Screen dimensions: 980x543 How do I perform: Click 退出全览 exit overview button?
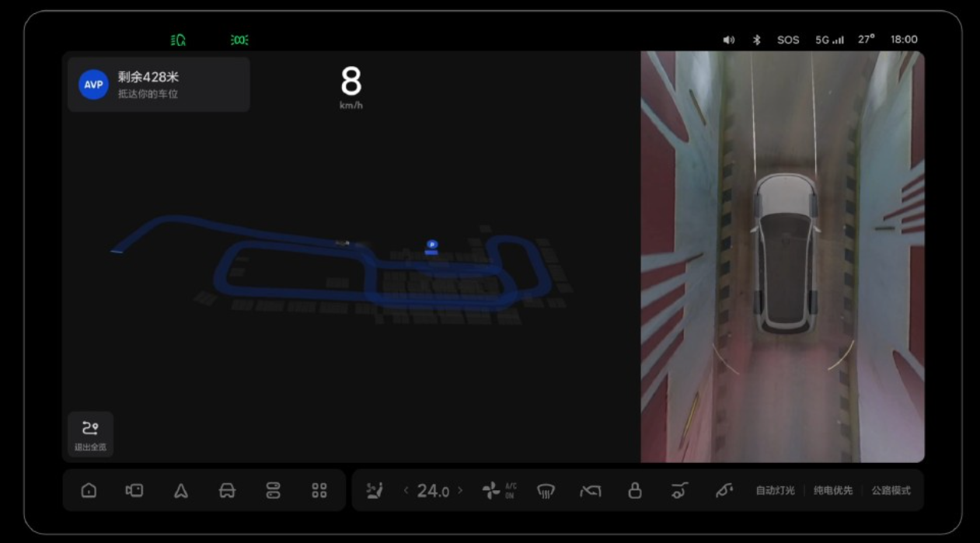[x=90, y=434]
